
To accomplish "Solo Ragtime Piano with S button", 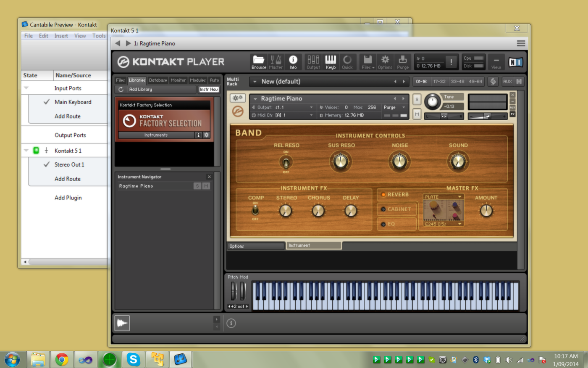I will tap(417, 99).
